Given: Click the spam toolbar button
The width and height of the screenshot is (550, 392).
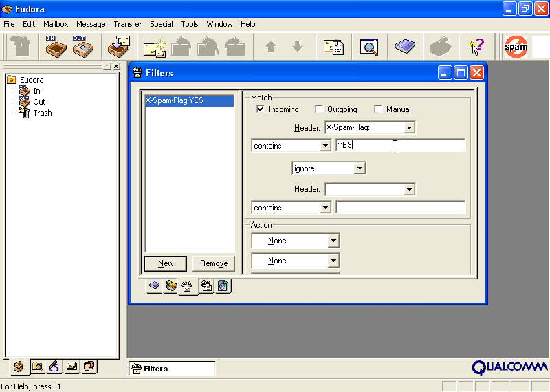Looking at the screenshot, I should click(x=516, y=46).
